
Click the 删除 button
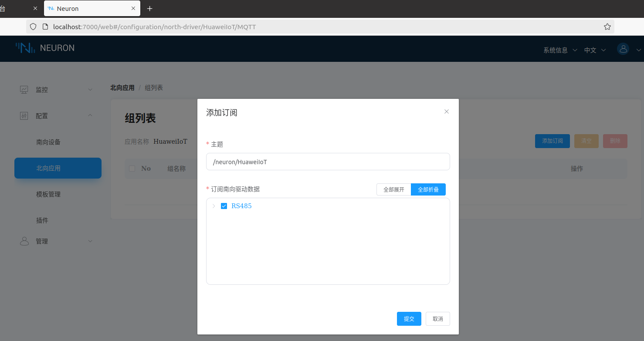click(615, 141)
